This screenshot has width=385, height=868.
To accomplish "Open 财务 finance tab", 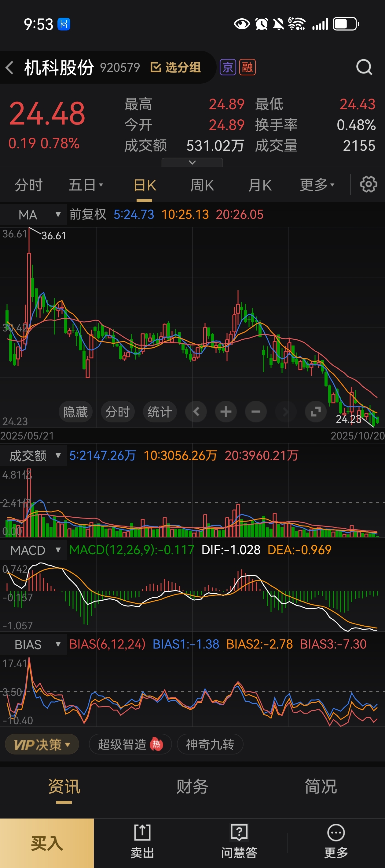I will coord(192,787).
